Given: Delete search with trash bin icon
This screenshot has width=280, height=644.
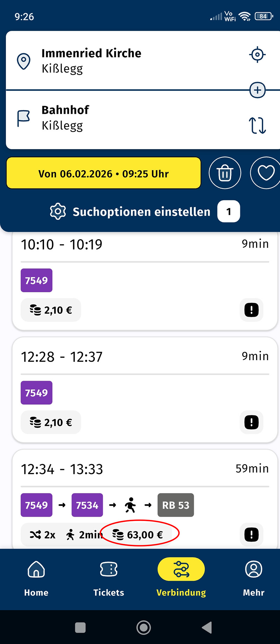Looking at the screenshot, I should (x=225, y=173).
